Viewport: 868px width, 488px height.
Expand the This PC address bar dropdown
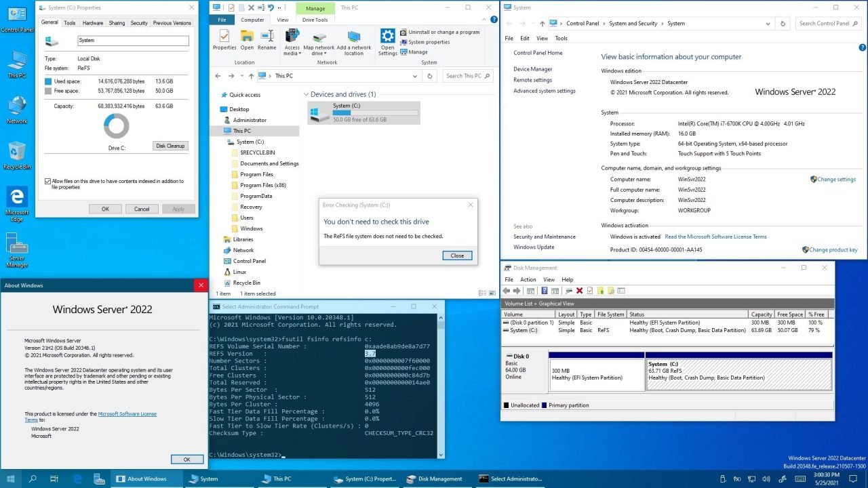(416, 76)
